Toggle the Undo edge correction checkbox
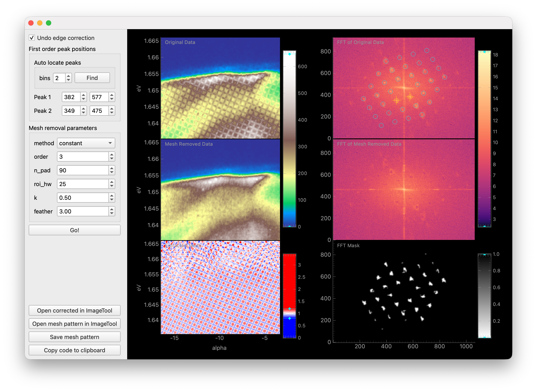 click(32, 38)
